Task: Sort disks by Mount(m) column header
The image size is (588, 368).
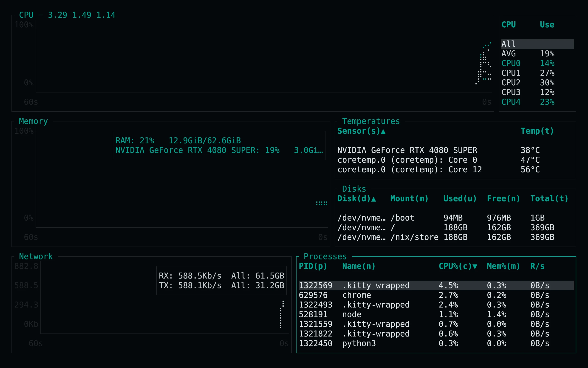Action: pyautogui.click(x=409, y=198)
